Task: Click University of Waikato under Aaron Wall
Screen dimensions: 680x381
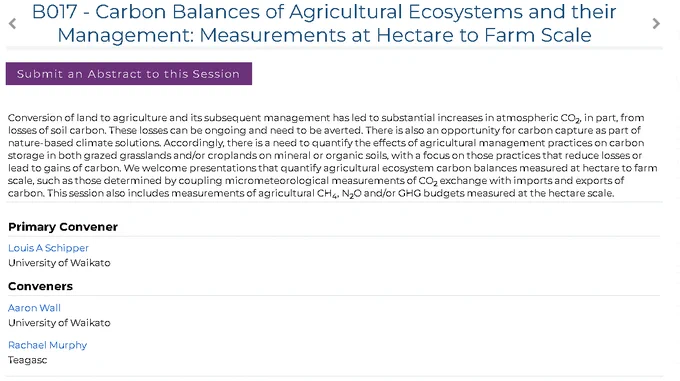Action: [x=59, y=322]
